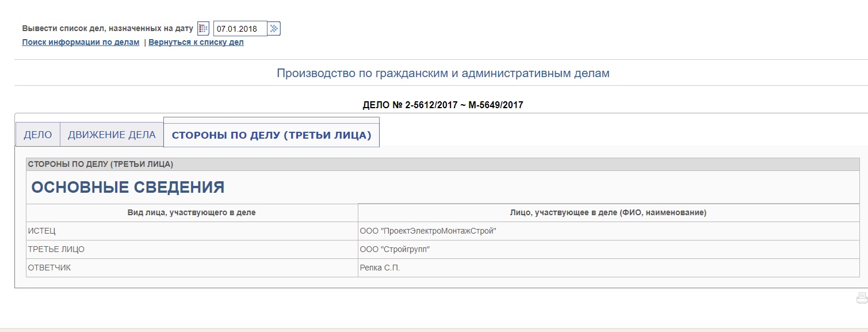
Task: Open the 'Поиск информации по делам' link
Action: (81, 43)
